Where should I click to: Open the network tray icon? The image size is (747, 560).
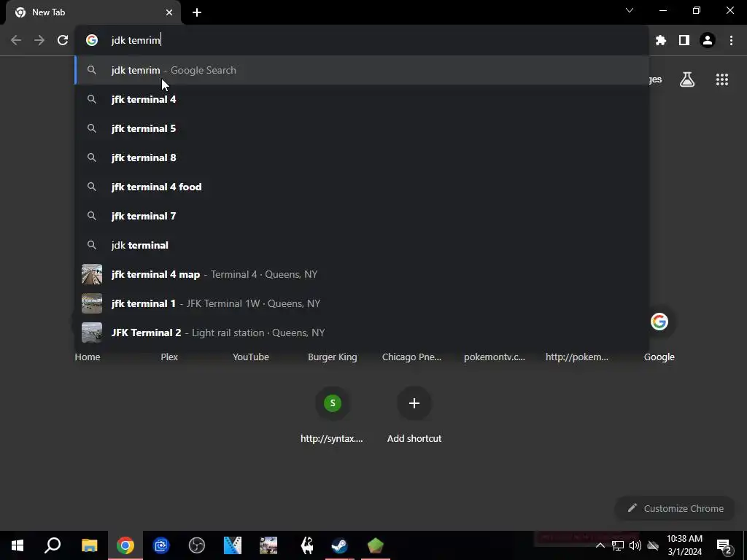(x=617, y=545)
